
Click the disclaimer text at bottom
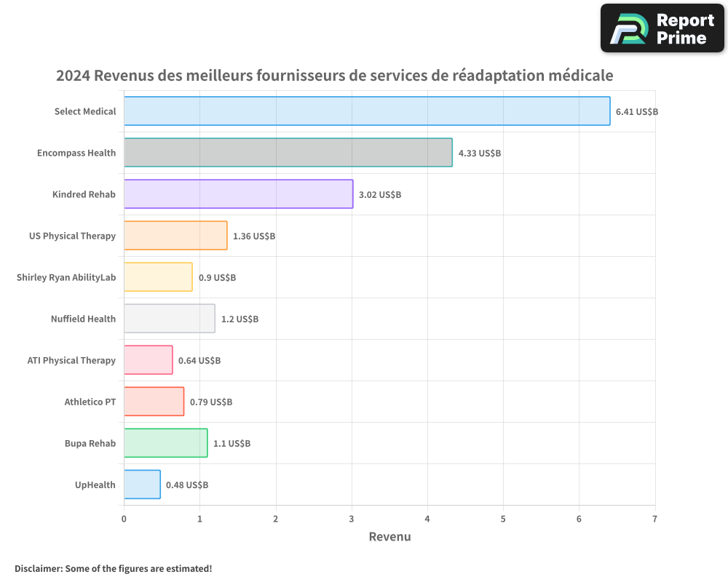point(114,569)
